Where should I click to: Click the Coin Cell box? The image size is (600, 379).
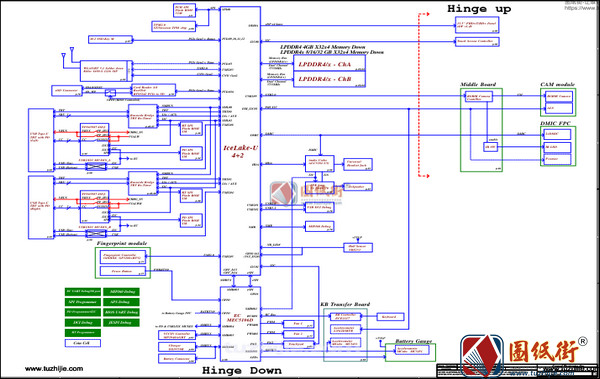click(83, 343)
